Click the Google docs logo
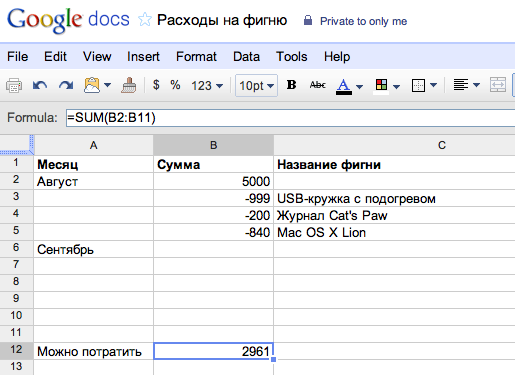 point(68,20)
